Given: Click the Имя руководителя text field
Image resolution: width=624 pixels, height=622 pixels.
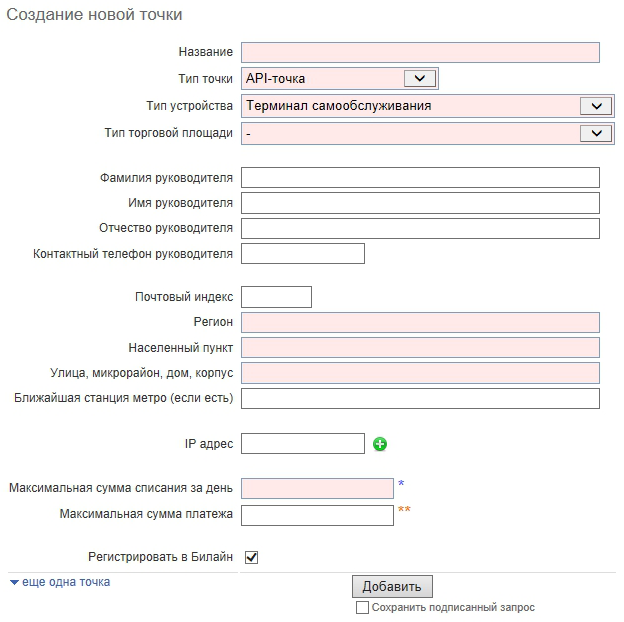Looking at the screenshot, I should [x=420, y=203].
